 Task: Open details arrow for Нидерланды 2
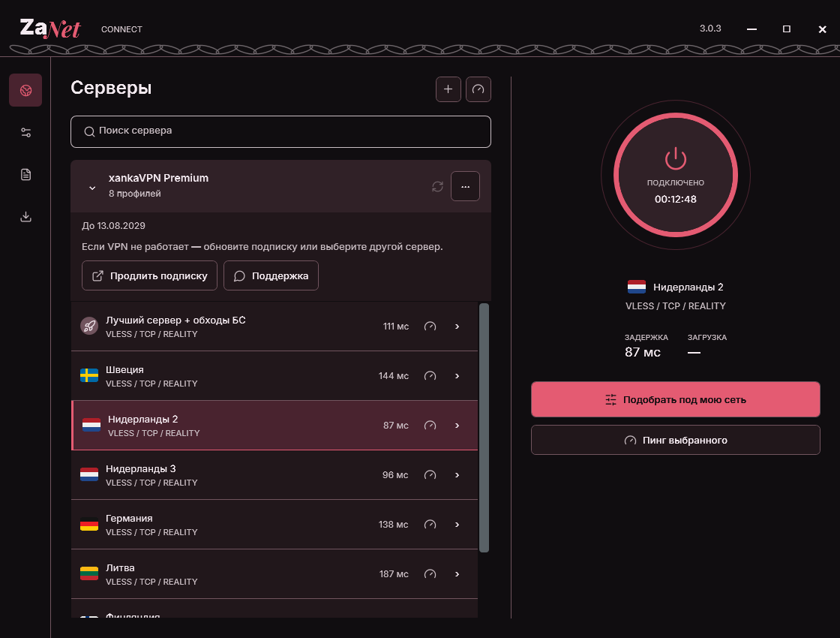457,426
